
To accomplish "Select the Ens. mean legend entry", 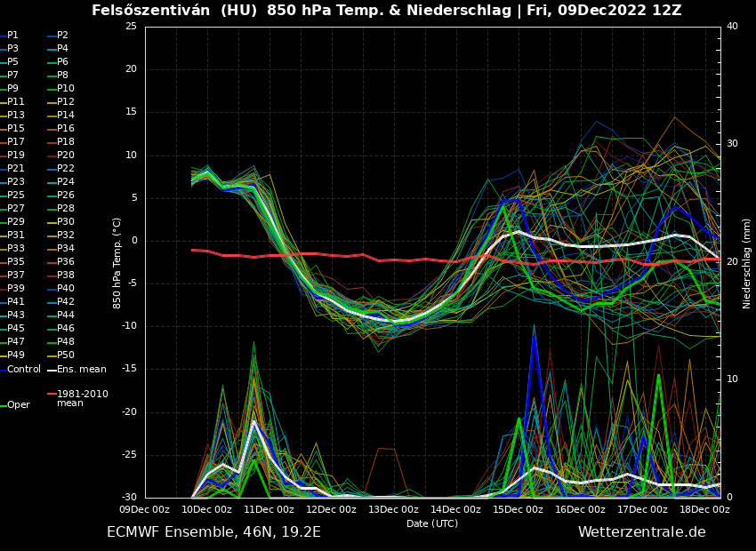I will pyautogui.click(x=81, y=369).
